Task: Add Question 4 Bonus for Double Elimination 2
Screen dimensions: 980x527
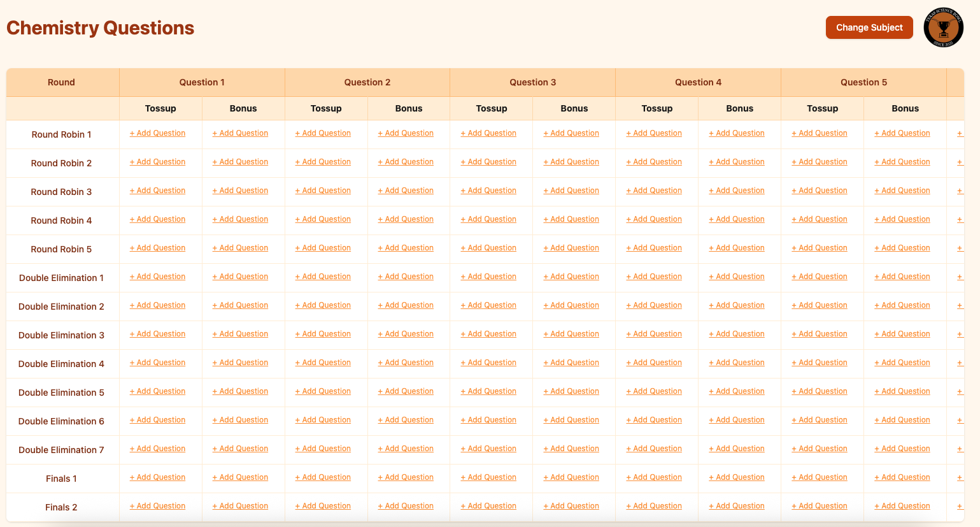Action: [x=737, y=305]
